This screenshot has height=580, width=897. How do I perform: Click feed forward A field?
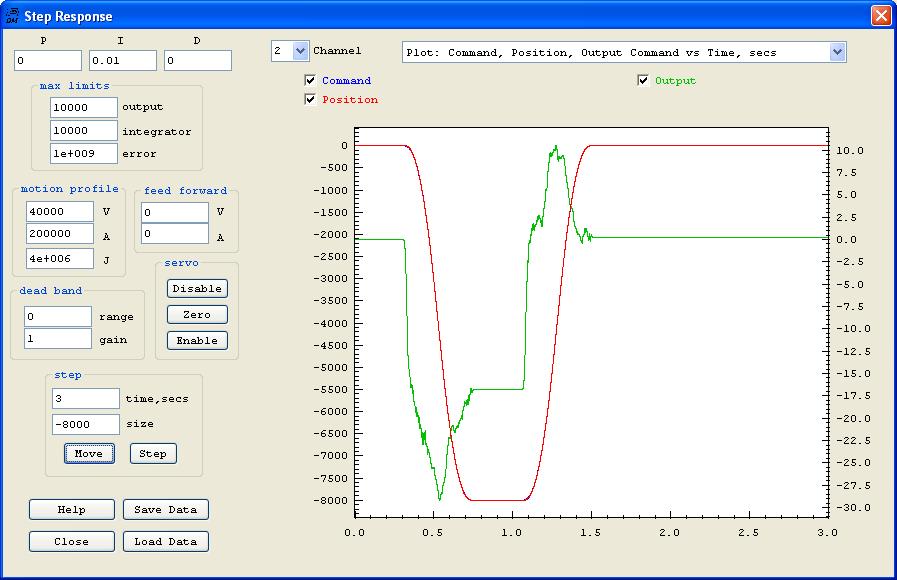coord(175,233)
